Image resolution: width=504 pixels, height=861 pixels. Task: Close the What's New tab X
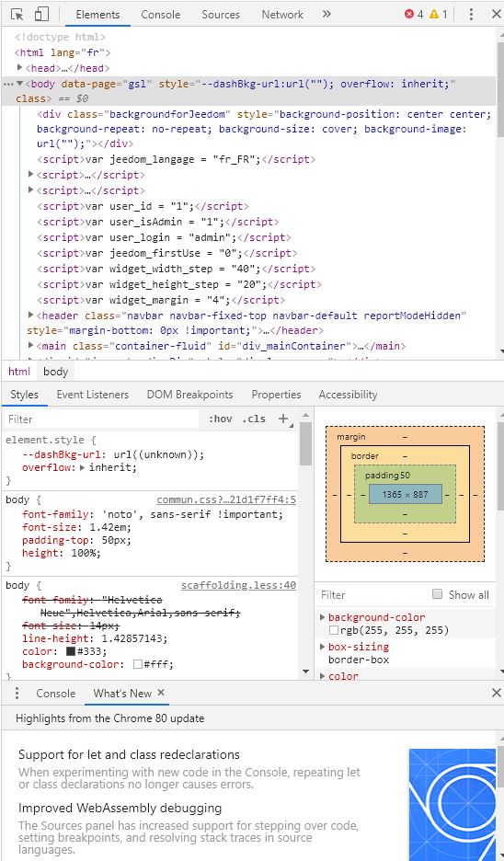[x=161, y=693]
